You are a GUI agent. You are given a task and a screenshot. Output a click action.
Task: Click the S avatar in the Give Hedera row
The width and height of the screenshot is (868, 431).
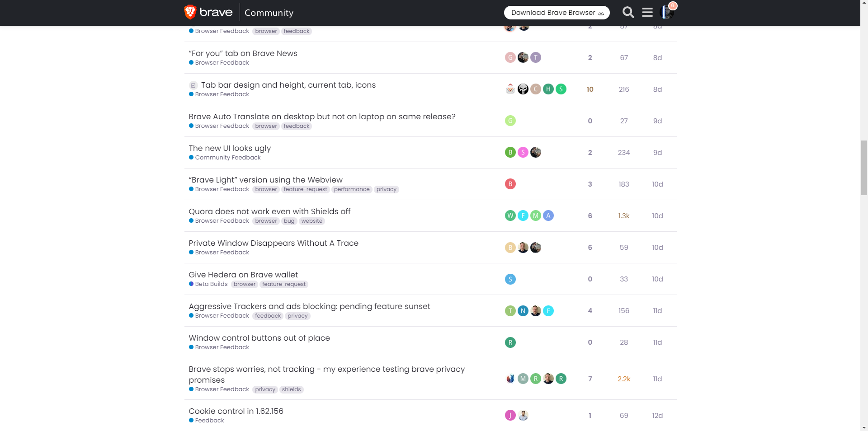coord(510,279)
